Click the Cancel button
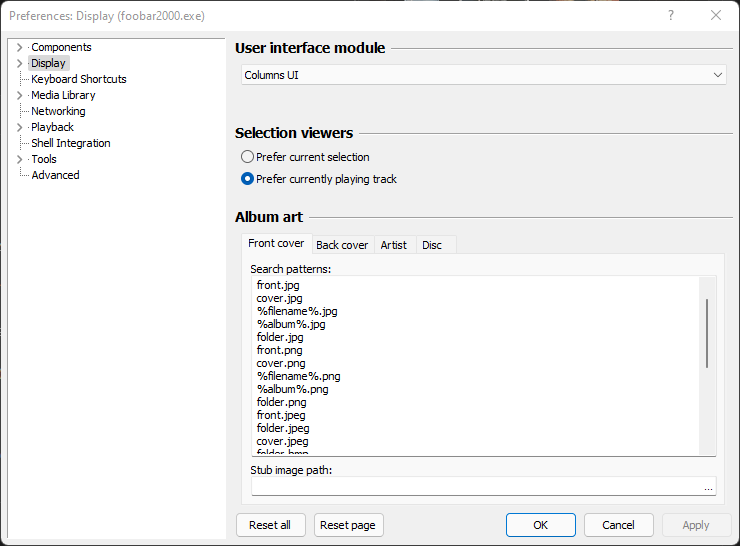The height and width of the screenshot is (546, 740). tap(618, 525)
